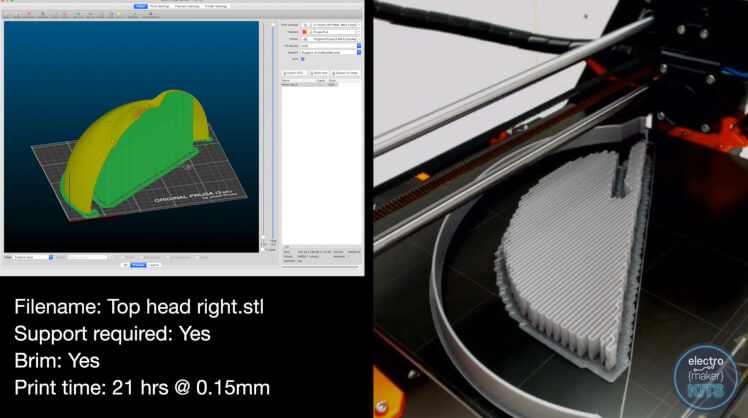Enable the Travel moves checkbox
748x418 pixels.
pyautogui.click(x=123, y=257)
